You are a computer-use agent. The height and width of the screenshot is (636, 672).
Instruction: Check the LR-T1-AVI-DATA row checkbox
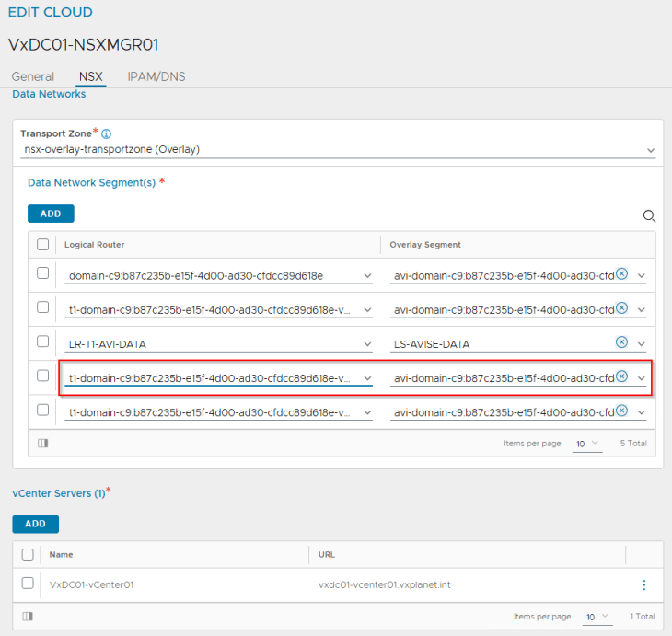point(42,341)
